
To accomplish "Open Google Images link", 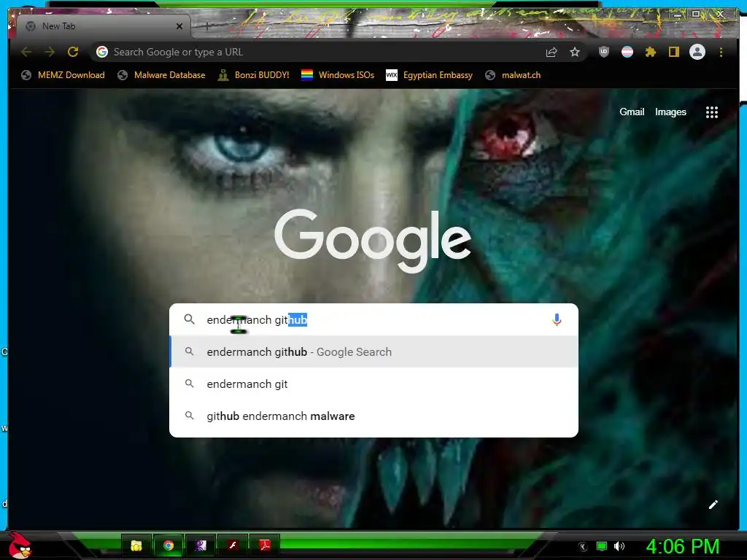I will 670,112.
